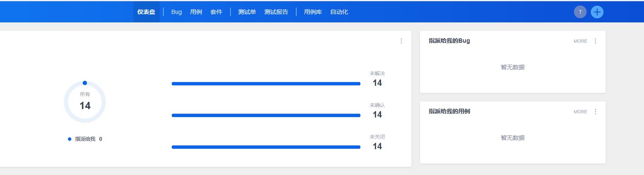Click the 指派给我 legend dot
644x175 pixels.
pos(70,139)
